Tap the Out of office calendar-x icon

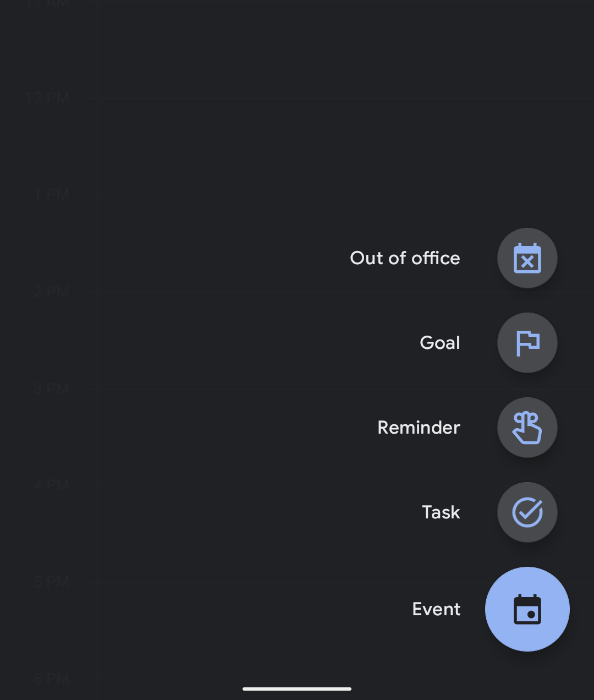point(527,258)
